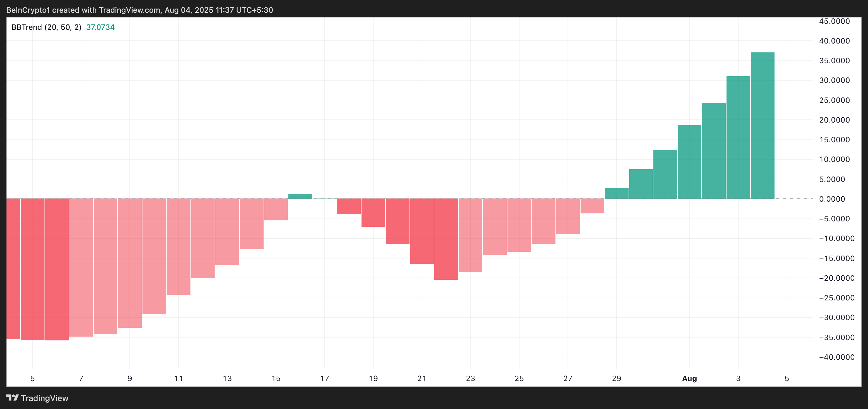Click the Aug label on the time axis
This screenshot has height=409, width=868.
pyautogui.click(x=689, y=379)
